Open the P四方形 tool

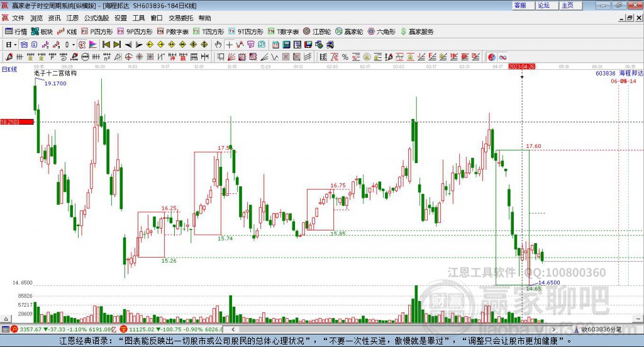(x=97, y=31)
